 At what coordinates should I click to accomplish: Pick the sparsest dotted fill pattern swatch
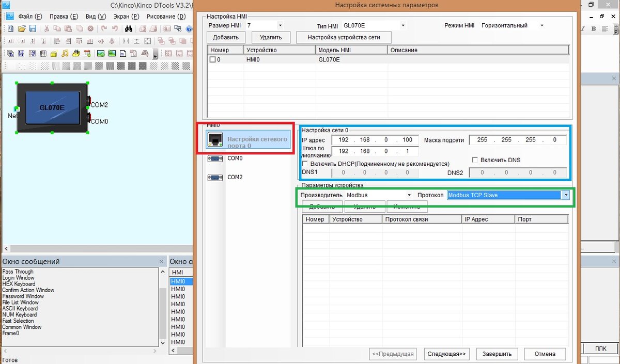tap(22, 66)
